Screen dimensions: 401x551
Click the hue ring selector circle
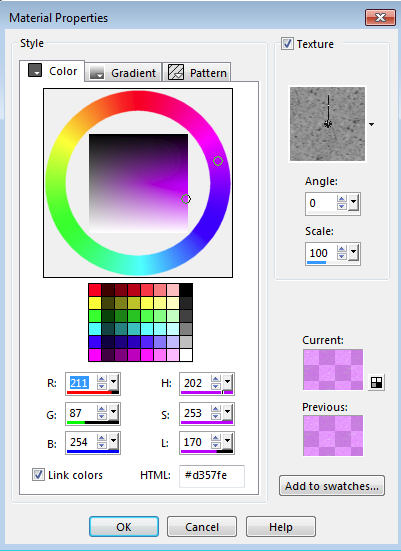[x=218, y=161]
